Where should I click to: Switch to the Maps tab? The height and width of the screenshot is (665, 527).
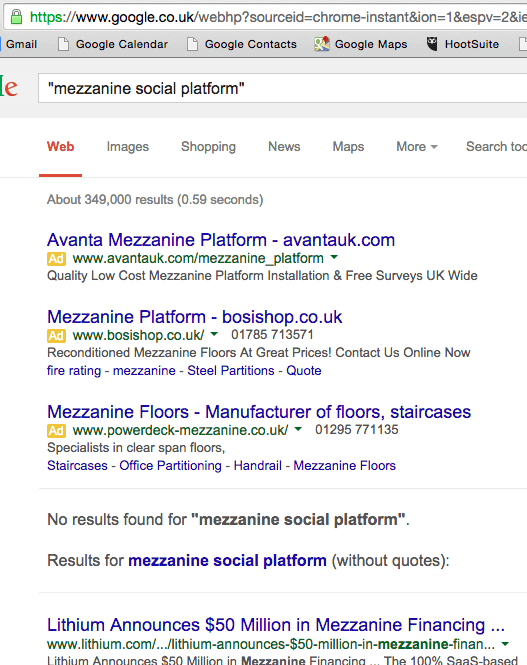tap(348, 147)
